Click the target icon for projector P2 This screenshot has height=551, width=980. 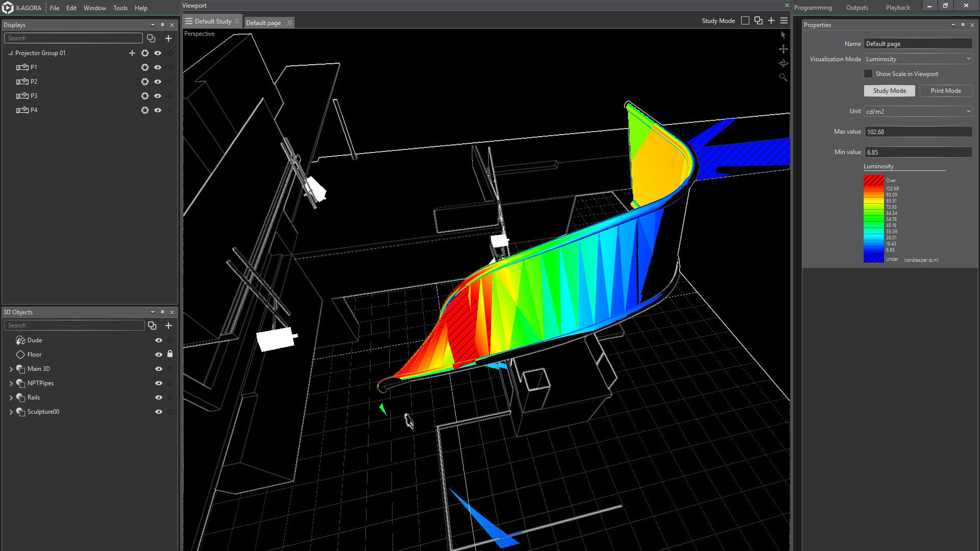click(145, 82)
